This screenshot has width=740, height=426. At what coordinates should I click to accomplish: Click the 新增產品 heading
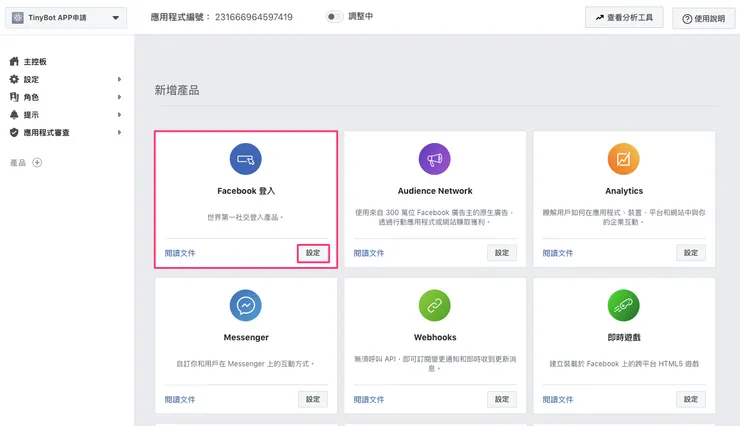click(177, 90)
